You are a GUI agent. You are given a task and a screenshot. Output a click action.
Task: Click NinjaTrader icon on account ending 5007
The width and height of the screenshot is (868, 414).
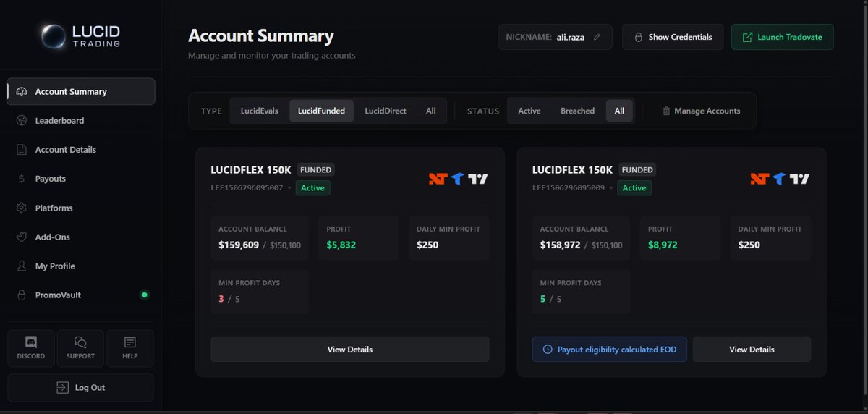[x=437, y=179]
